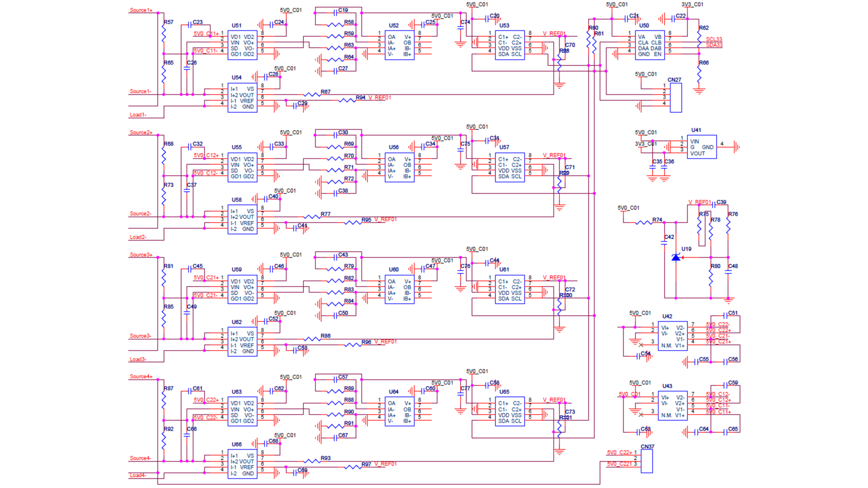
Task: Select the R65 resistor designator
Action: click(169, 63)
